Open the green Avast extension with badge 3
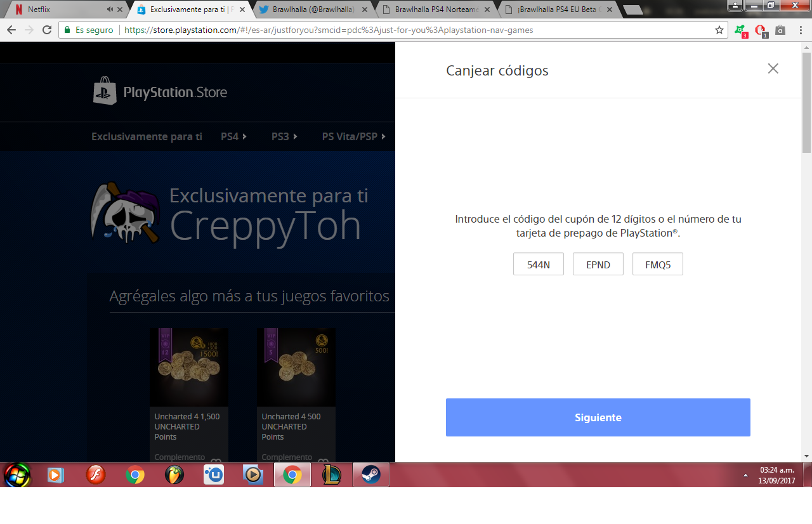Image resolution: width=812 pixels, height=524 pixels. (x=740, y=30)
